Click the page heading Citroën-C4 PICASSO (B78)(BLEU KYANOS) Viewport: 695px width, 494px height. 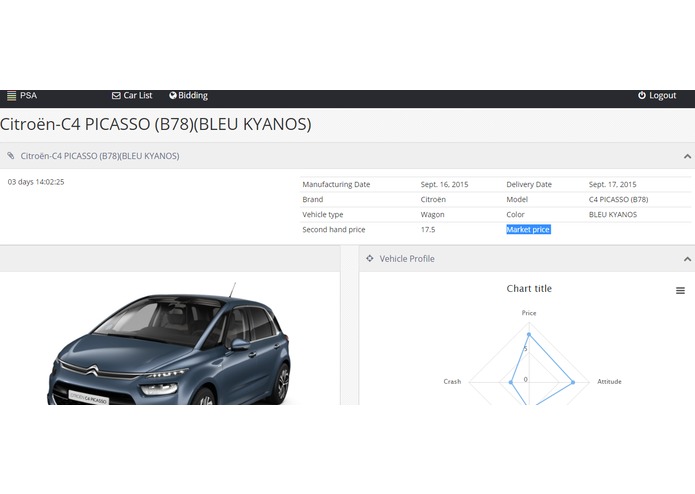pos(156,124)
